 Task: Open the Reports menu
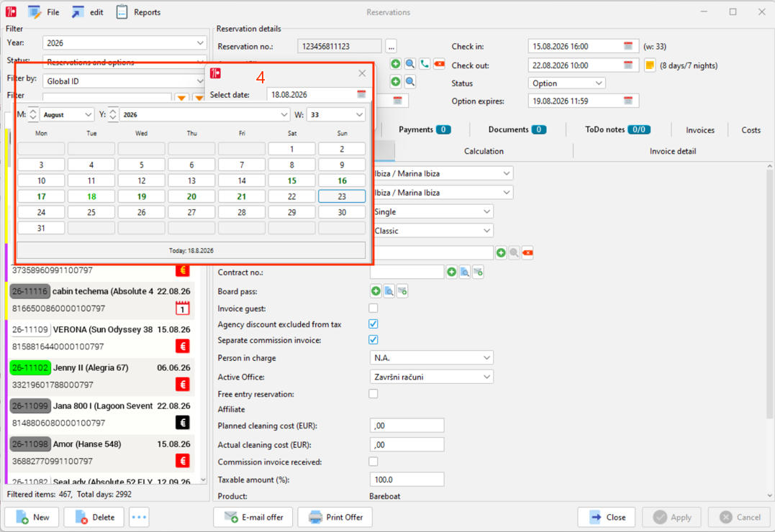[138, 12]
